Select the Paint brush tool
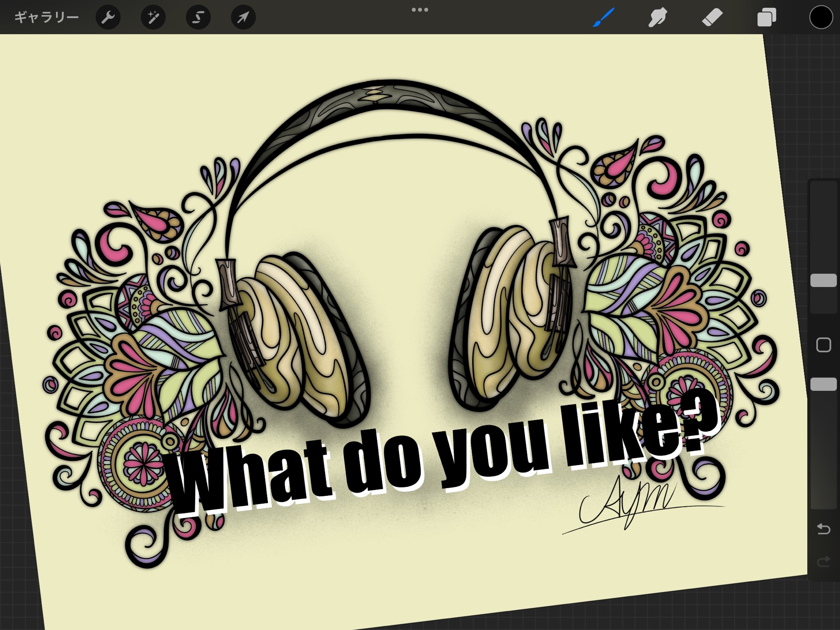840x630 pixels. click(x=603, y=18)
